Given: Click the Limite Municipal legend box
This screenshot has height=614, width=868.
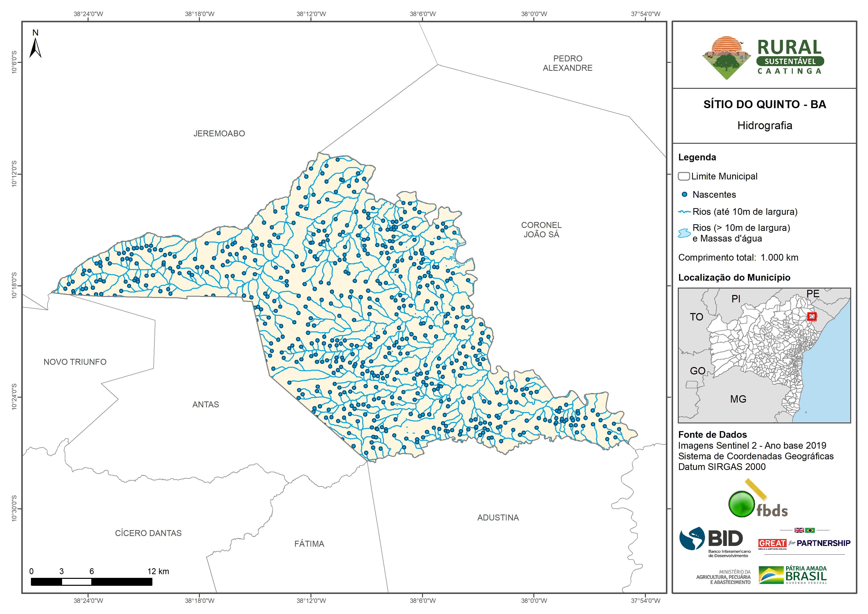Looking at the screenshot, I should coord(683,176).
